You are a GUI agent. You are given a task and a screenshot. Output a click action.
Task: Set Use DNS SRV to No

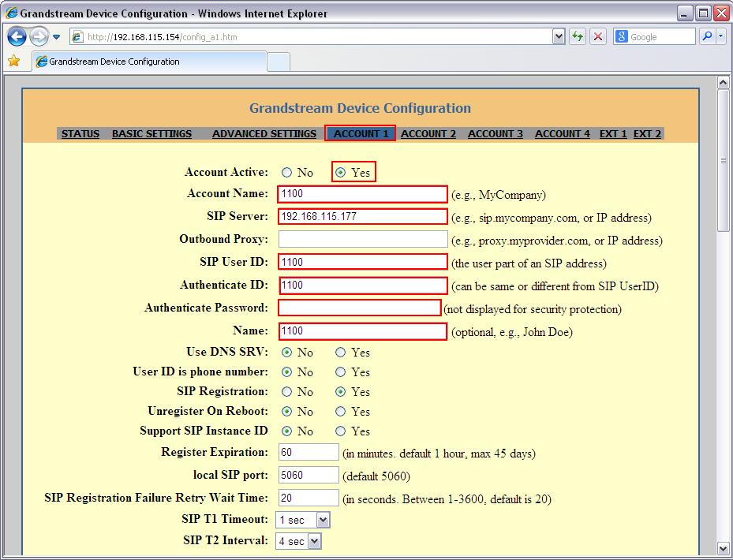click(286, 352)
